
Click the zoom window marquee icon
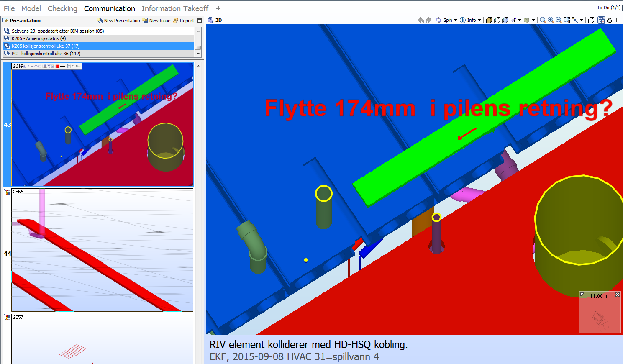(567, 20)
